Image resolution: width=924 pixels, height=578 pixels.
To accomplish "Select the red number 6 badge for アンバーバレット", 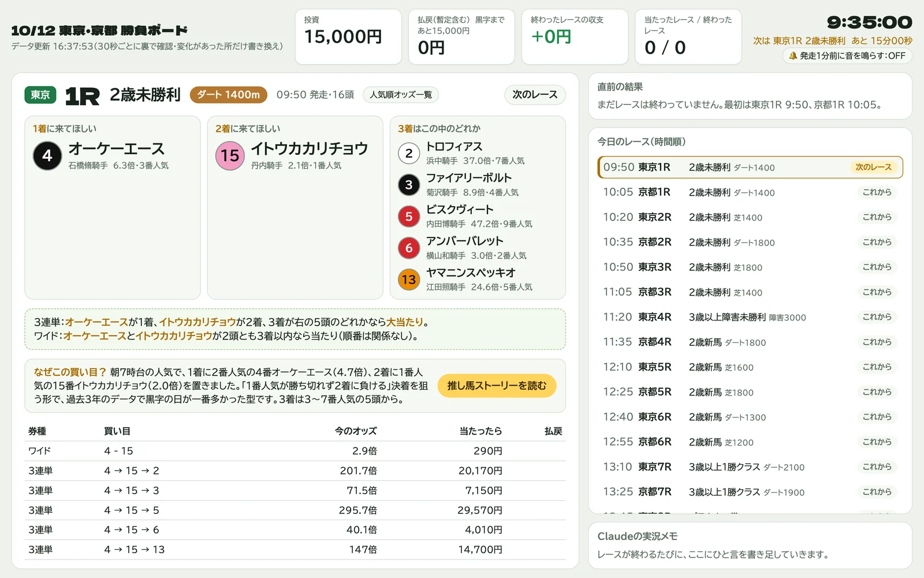I will pos(409,248).
